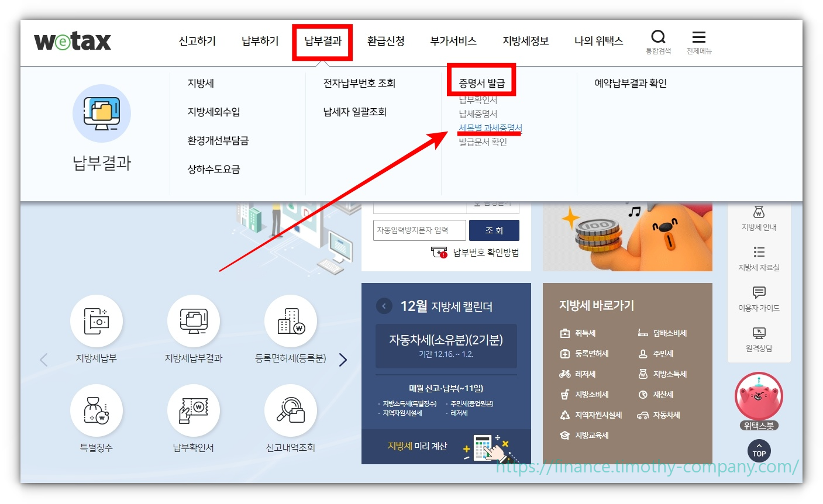Expand the next shortcut carousel with right chevron
Viewport: 823px width, 504px height.
click(x=343, y=360)
